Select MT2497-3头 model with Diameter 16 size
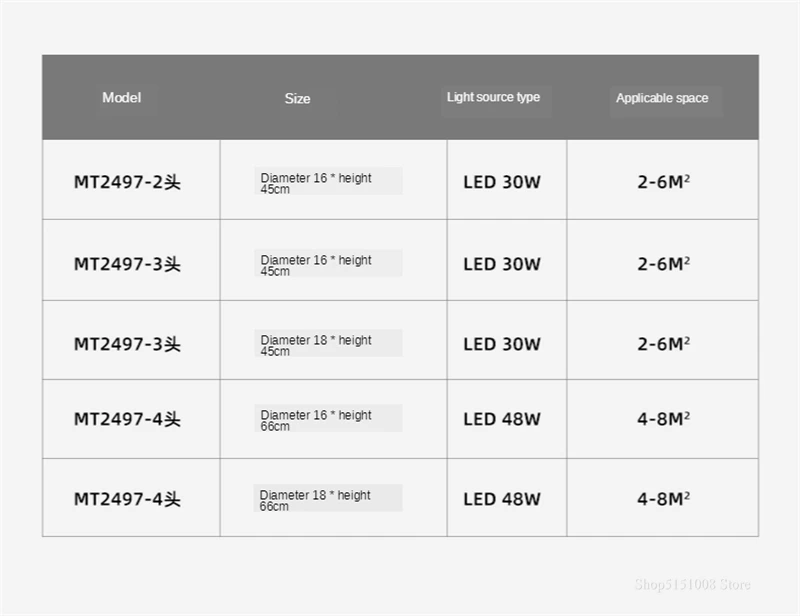Screen dimensions: 800x616 [x=127, y=264]
